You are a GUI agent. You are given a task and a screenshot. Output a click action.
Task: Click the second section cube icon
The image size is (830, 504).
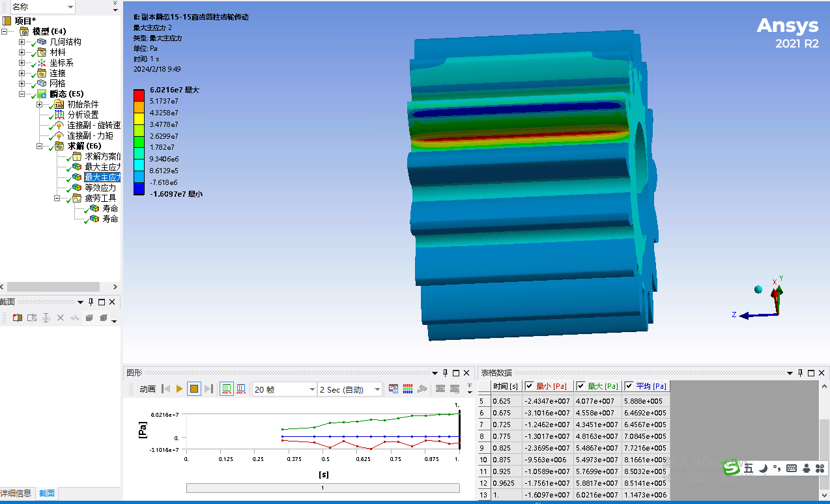point(104,318)
